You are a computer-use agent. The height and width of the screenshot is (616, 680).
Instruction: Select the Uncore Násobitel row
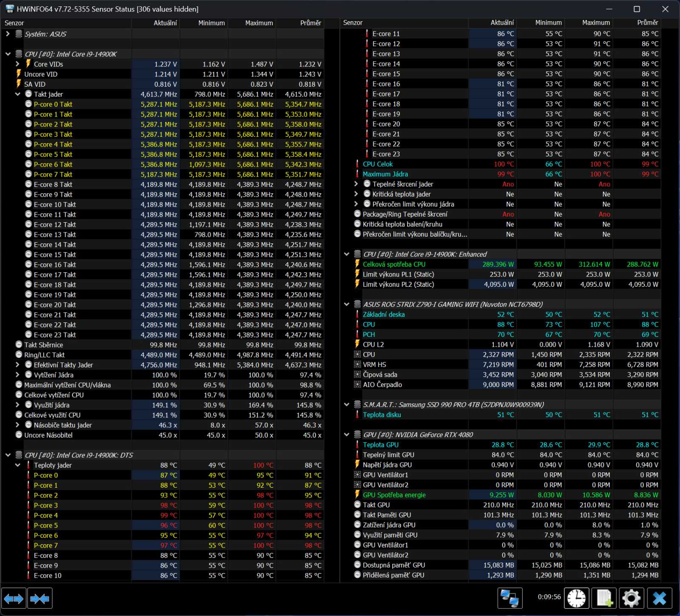[x=163, y=435]
